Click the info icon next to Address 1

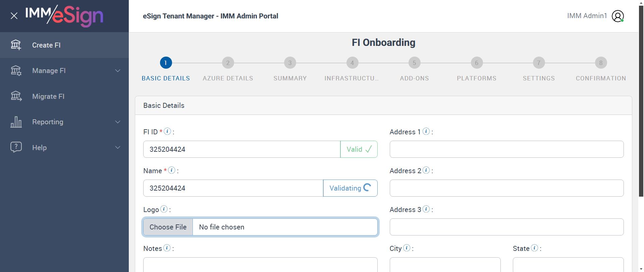426,131
